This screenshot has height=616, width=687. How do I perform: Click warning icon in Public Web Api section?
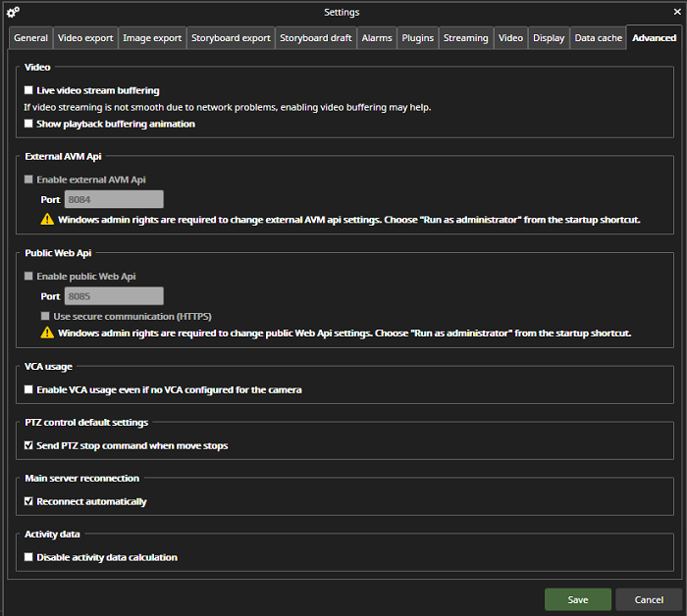pos(47,333)
